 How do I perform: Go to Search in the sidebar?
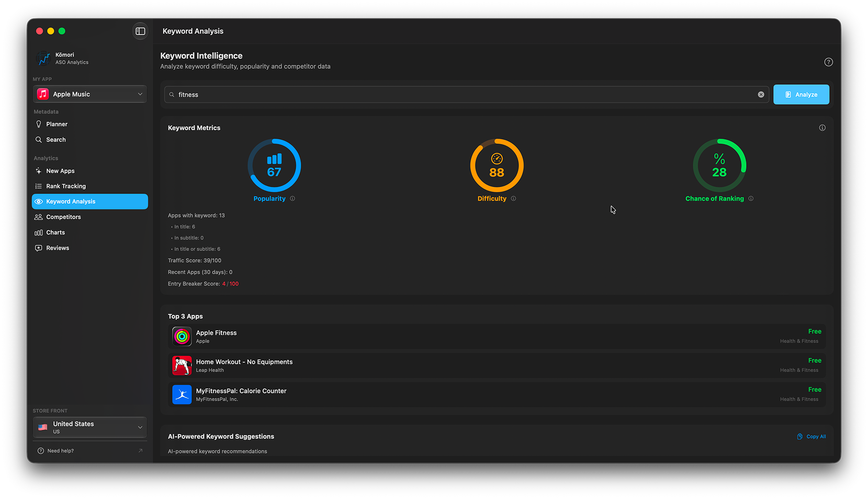click(x=90, y=140)
